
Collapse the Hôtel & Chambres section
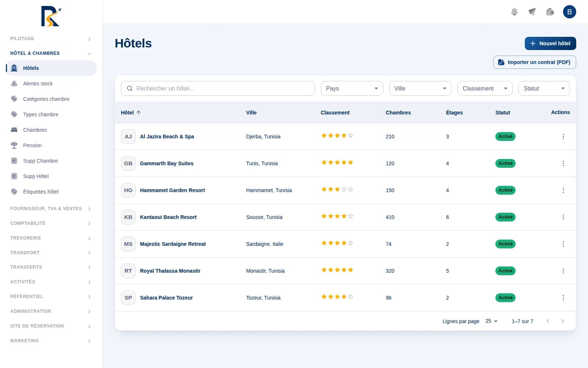click(51, 53)
